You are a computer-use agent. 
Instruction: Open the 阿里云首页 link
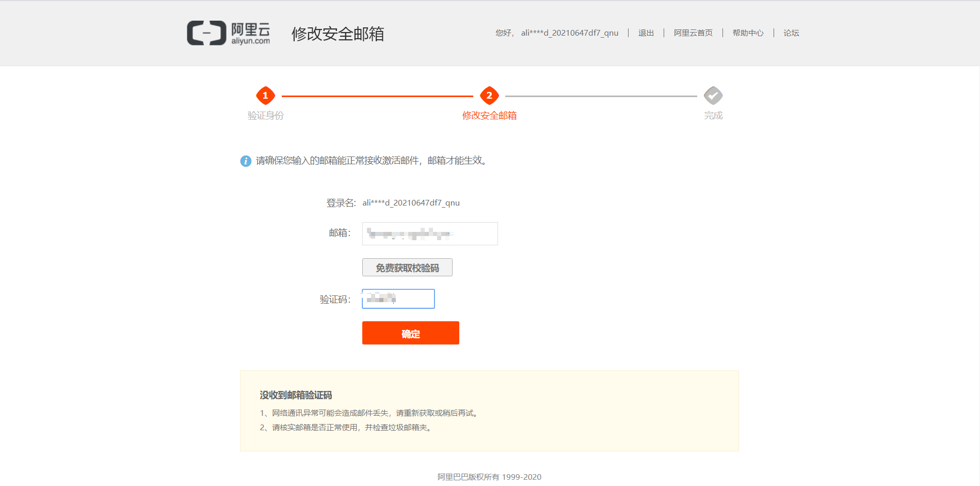(x=693, y=33)
